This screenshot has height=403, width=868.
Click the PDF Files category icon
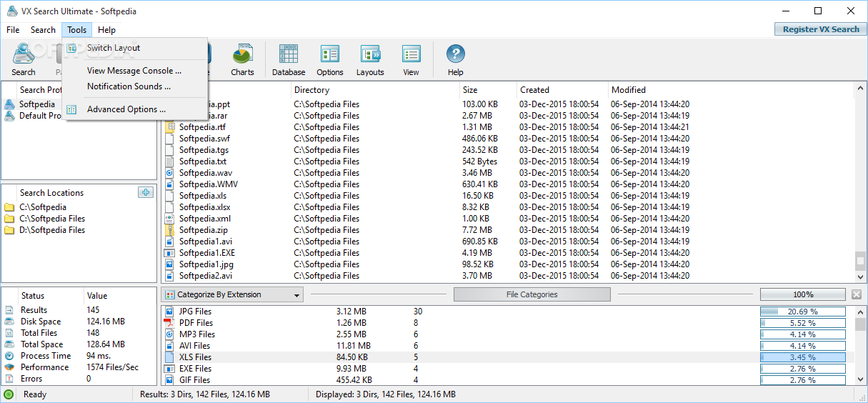click(169, 323)
